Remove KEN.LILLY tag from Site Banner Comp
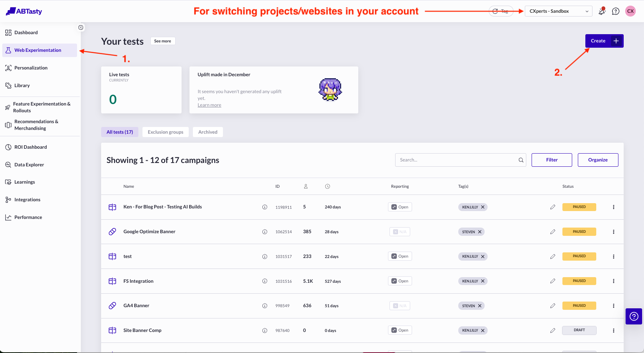 pos(483,330)
